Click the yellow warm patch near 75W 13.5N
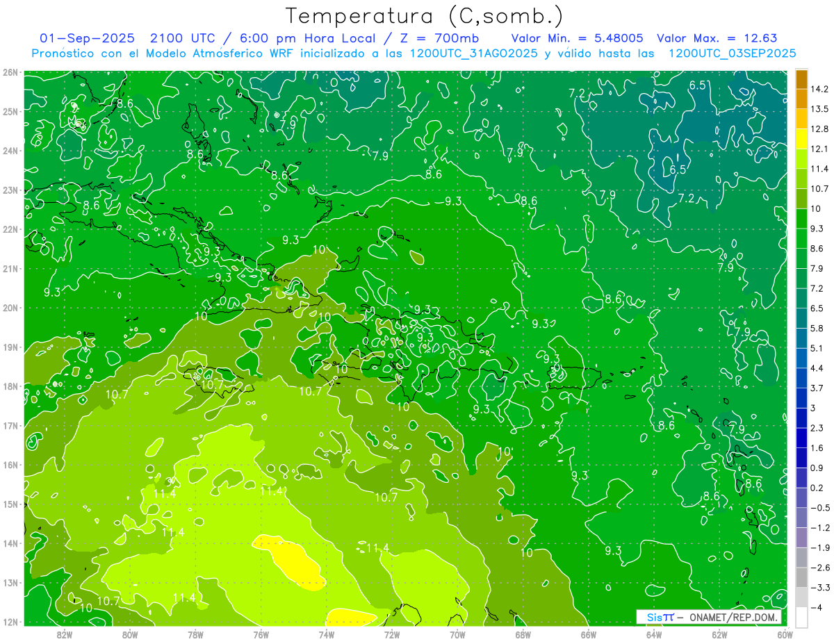This screenshot has height=644, width=834. point(291,561)
